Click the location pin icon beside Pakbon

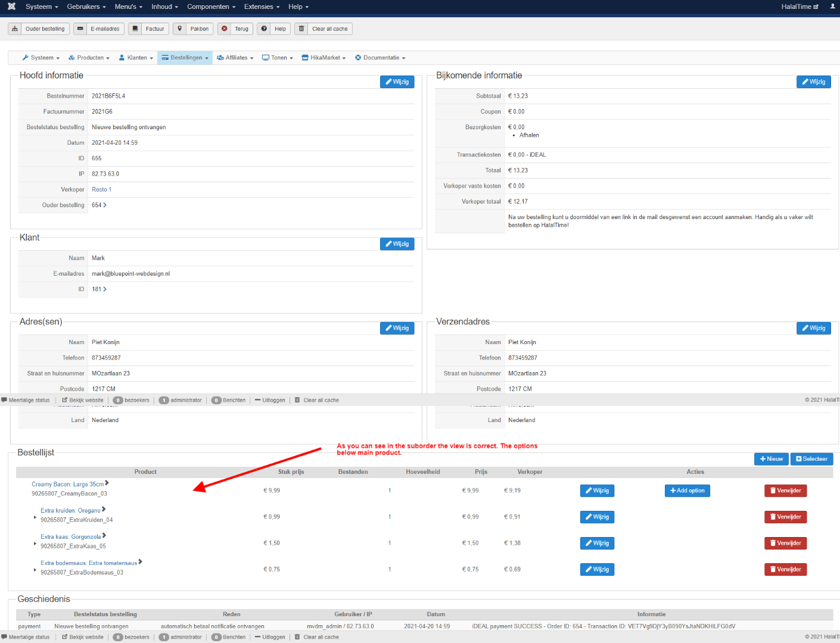click(x=179, y=29)
